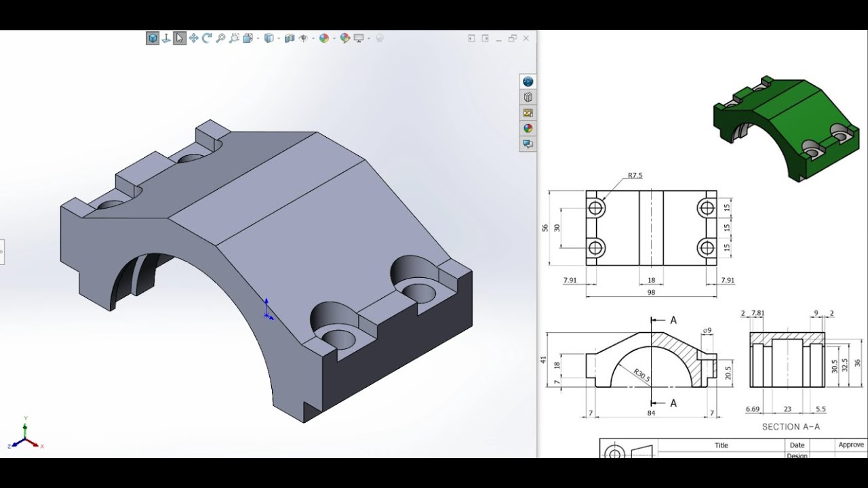Choose the Pan tool
Screen dimensions: 868x488
193,38
